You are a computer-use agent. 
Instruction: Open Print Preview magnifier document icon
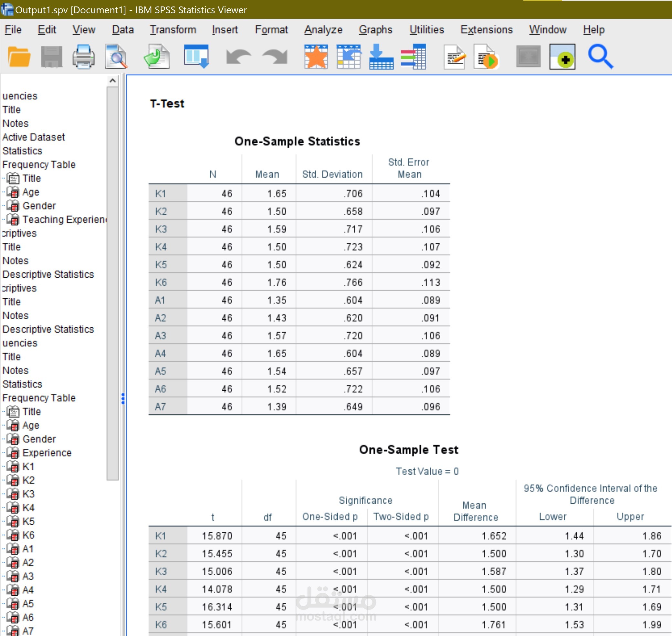click(x=116, y=56)
